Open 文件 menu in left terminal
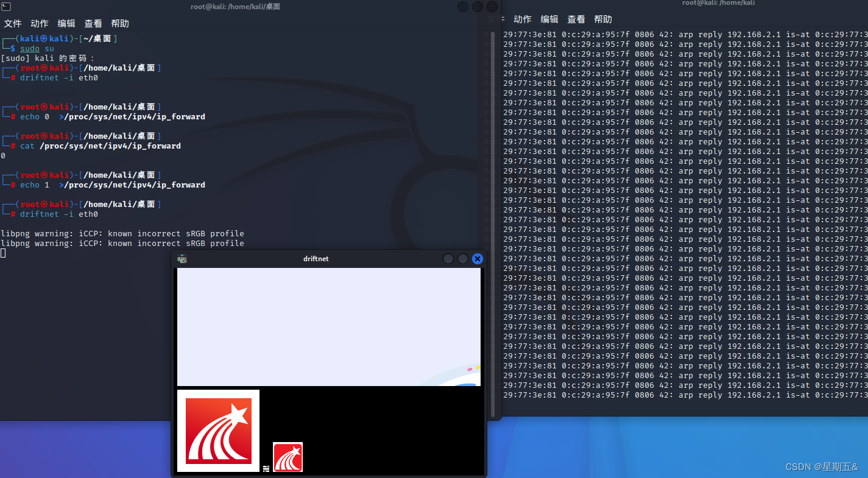This screenshot has height=478, width=868. [x=13, y=24]
